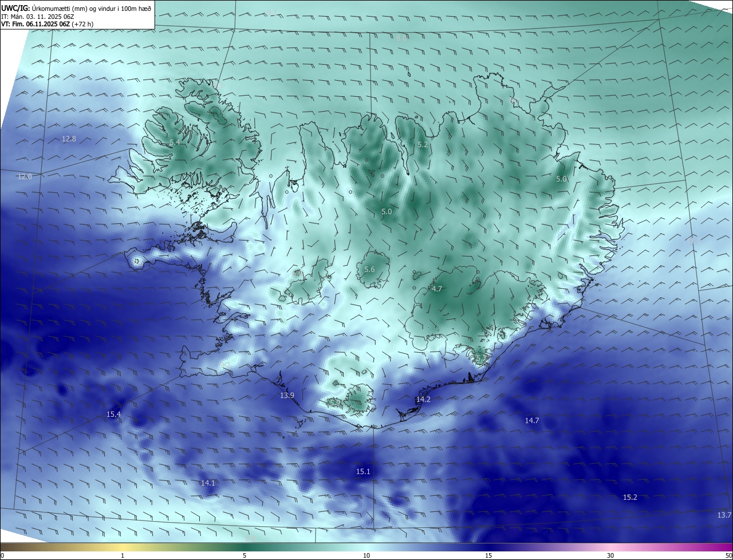Image resolution: width=733 pixels, height=560 pixels.
Task: Click the "VT: Fim. 06.11.2025 06Z (+72 h)" line
Action: click(x=48, y=24)
